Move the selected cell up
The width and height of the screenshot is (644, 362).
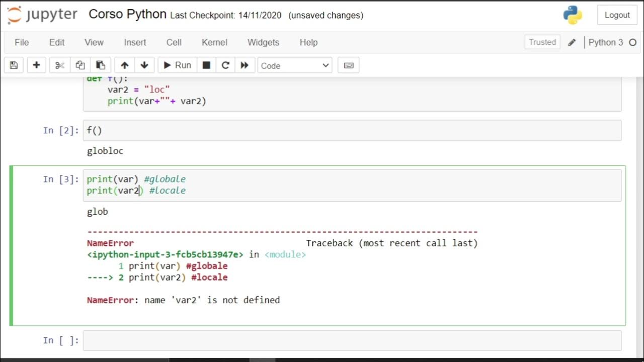click(124, 65)
